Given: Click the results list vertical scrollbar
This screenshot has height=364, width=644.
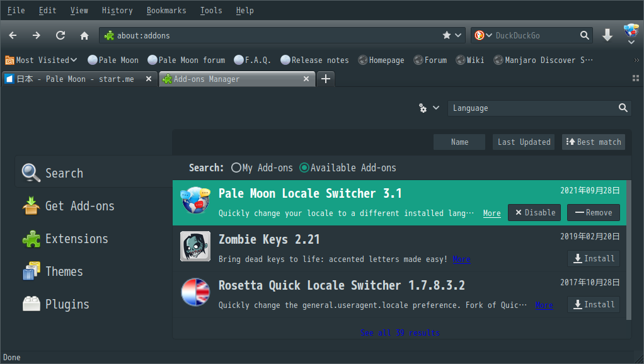Looking at the screenshot, I should coord(629,250).
